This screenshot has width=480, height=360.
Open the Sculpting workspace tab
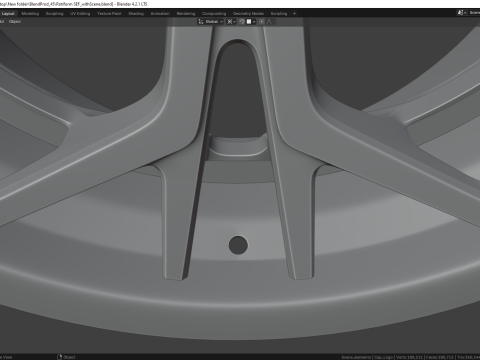pos(54,14)
